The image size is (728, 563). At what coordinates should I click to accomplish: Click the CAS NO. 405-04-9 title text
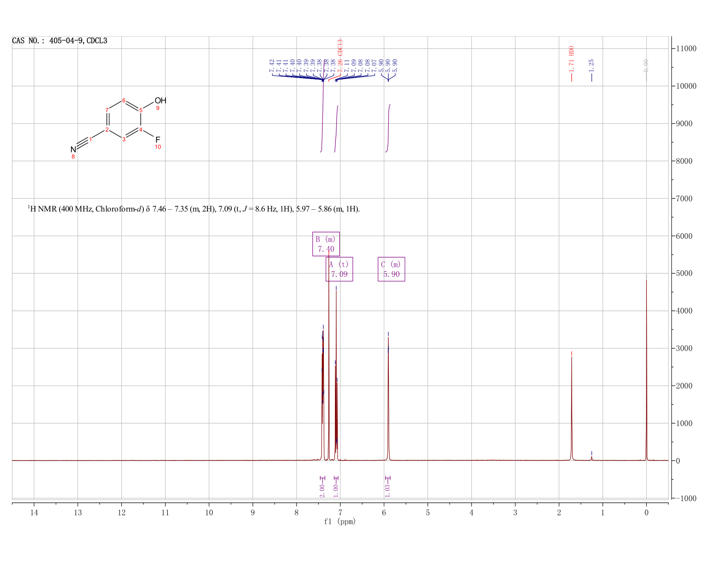tap(60, 41)
